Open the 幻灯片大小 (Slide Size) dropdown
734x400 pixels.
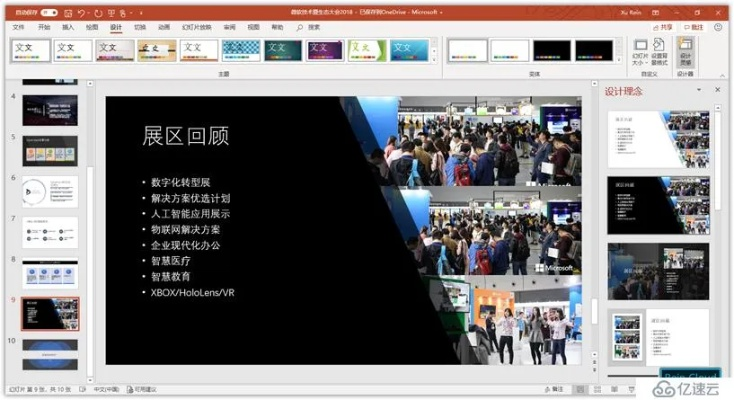tap(641, 52)
